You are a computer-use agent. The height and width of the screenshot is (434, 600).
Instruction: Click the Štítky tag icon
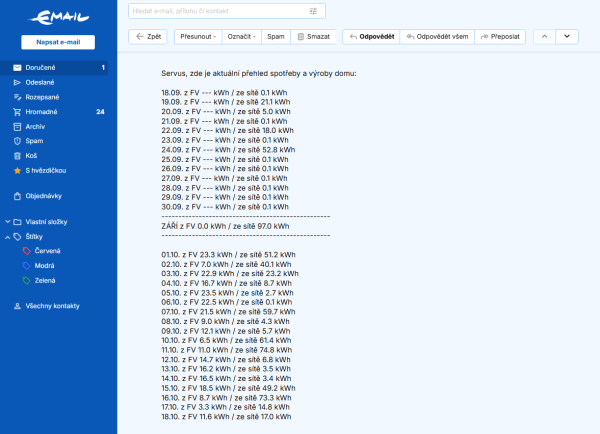pos(17,237)
